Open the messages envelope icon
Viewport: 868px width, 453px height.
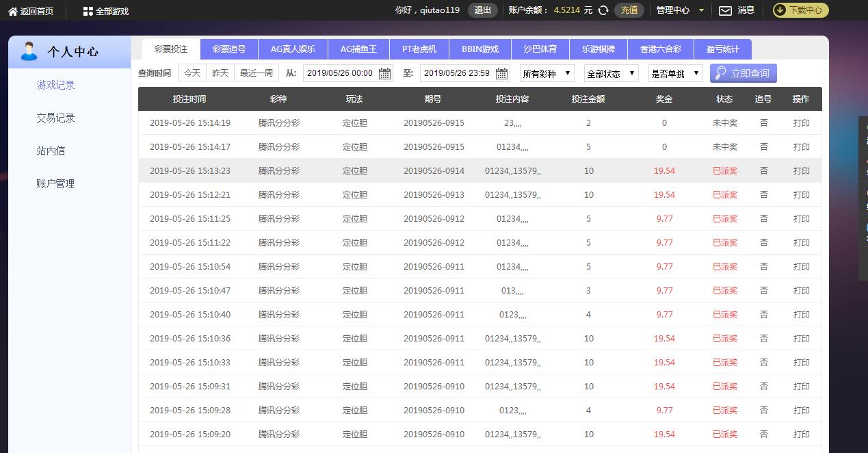(x=725, y=10)
